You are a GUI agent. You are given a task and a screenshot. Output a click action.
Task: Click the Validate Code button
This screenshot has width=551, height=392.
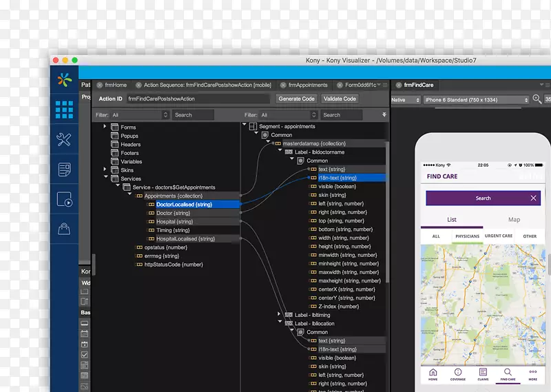(340, 99)
